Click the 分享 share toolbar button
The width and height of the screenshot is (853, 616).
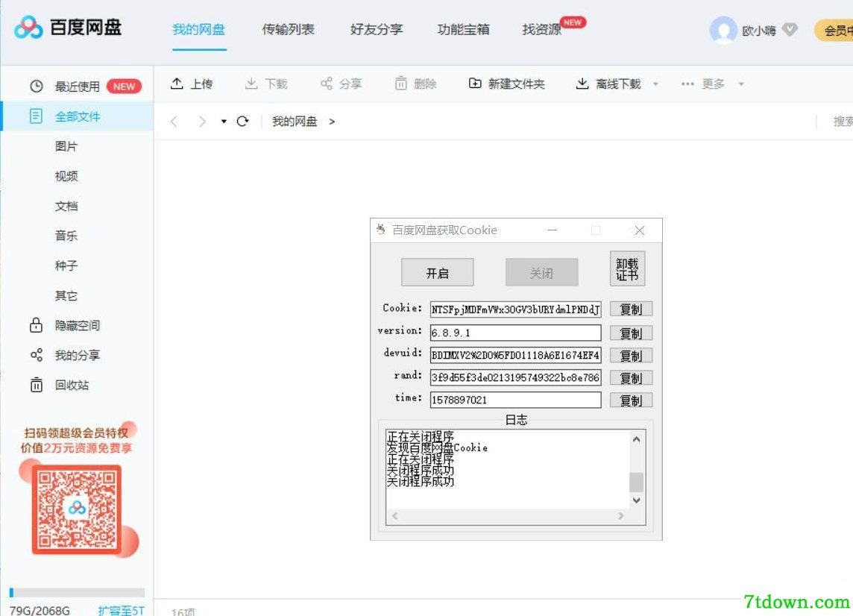point(341,84)
